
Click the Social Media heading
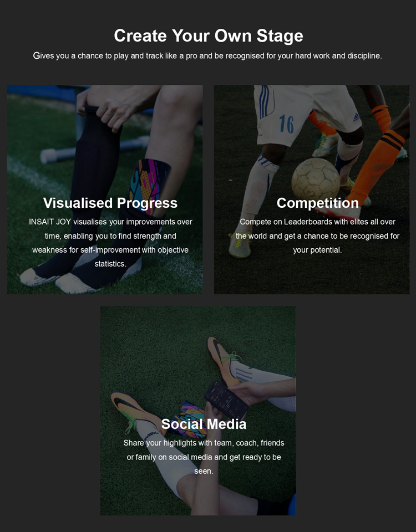tap(204, 424)
